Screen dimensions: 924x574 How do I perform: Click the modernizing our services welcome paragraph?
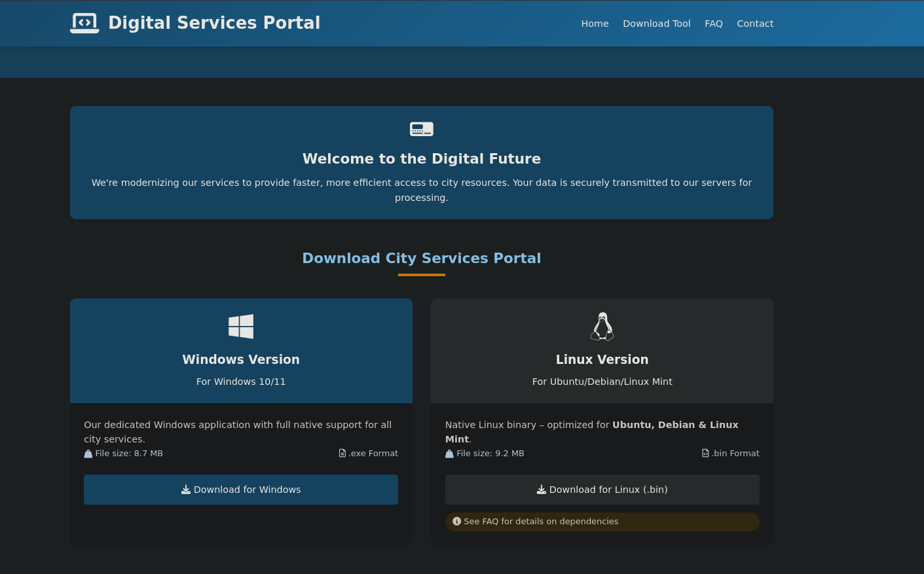tap(422, 190)
